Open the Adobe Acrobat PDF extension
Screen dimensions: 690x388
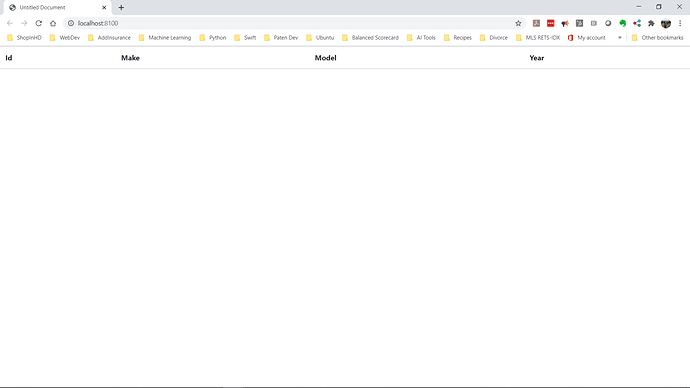(x=536, y=23)
